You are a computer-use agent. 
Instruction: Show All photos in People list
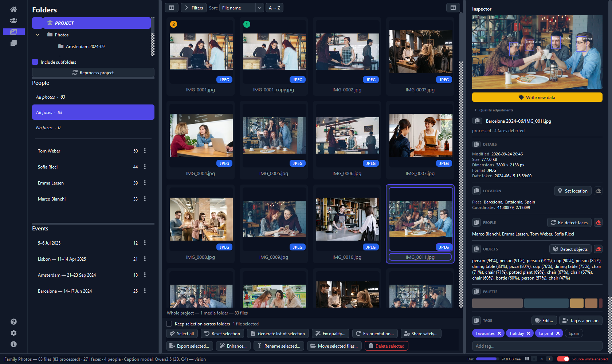click(93, 97)
